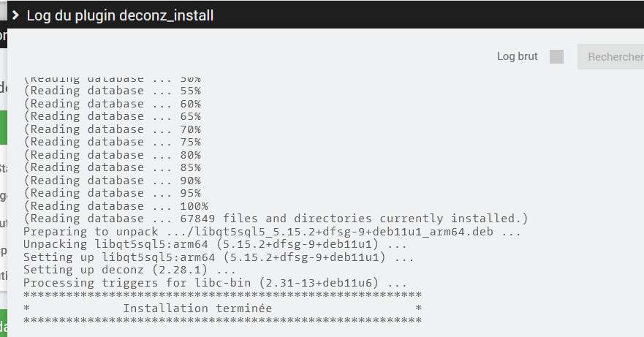Viewport: 644px width, 337px height.
Task: Select the 'Reading database ... 65%' log line
Action: point(112,117)
